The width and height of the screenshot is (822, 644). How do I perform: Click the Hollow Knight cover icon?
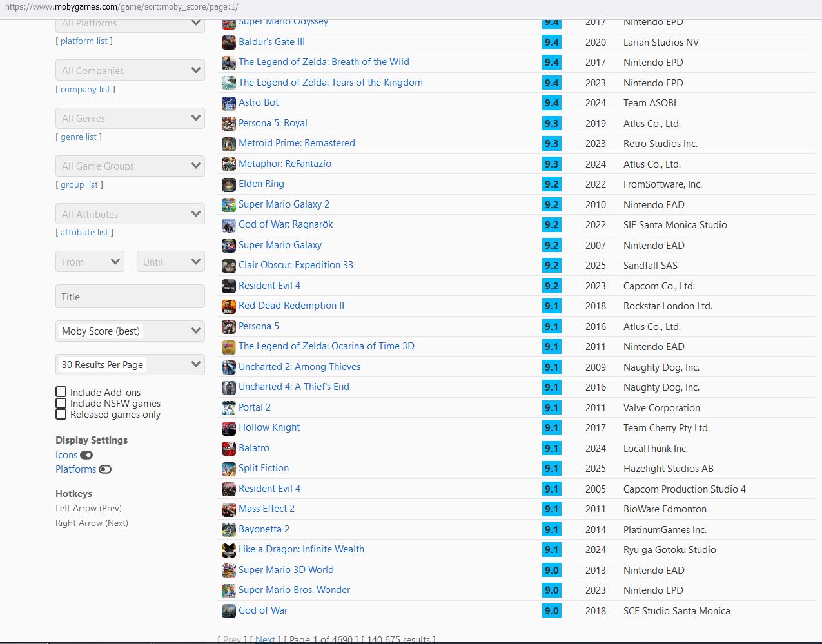pos(229,428)
